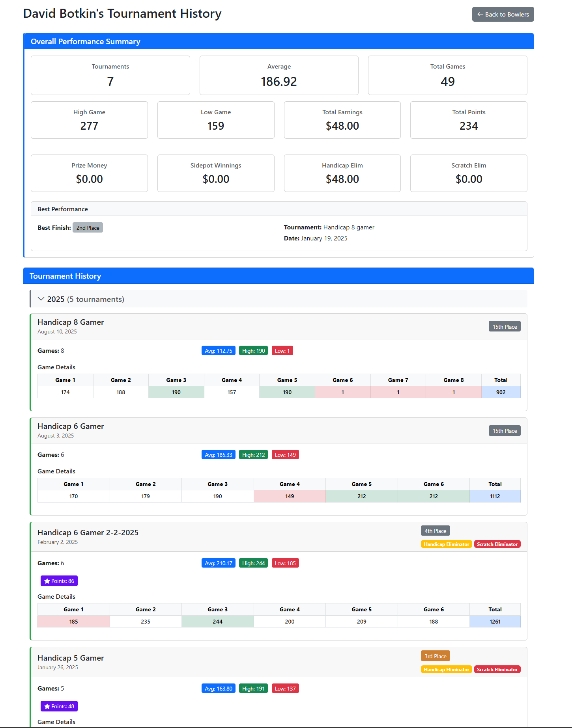The image size is (572, 728).
Task: Click the 4th Place badge
Action: coord(435,531)
